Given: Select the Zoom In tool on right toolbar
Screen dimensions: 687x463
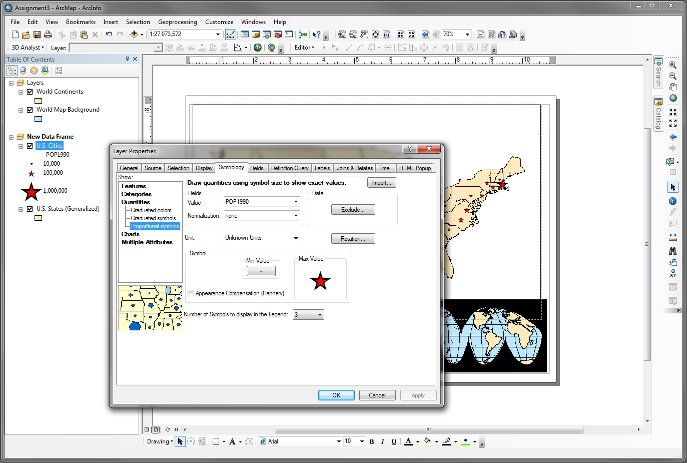Looking at the screenshot, I should click(673, 65).
